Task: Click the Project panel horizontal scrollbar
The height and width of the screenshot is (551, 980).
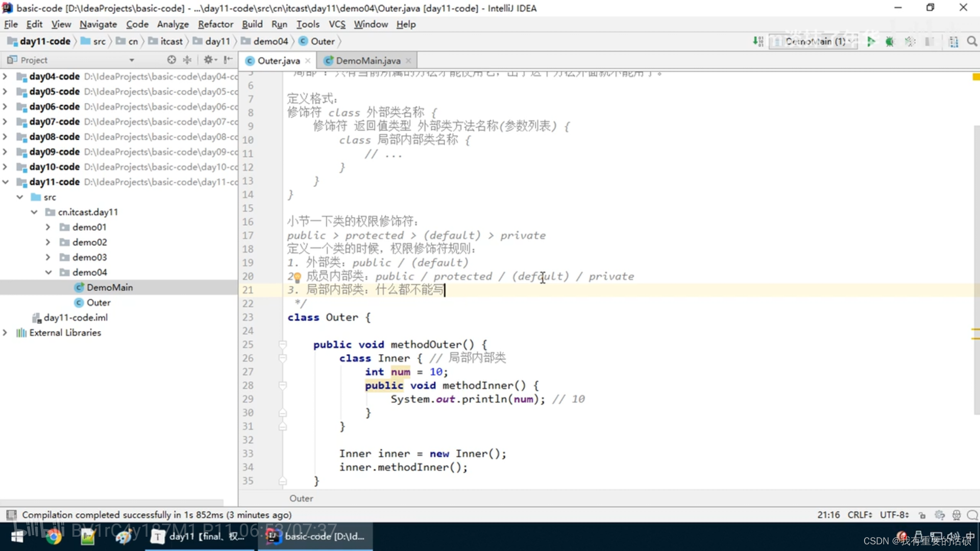Action: tap(112, 502)
